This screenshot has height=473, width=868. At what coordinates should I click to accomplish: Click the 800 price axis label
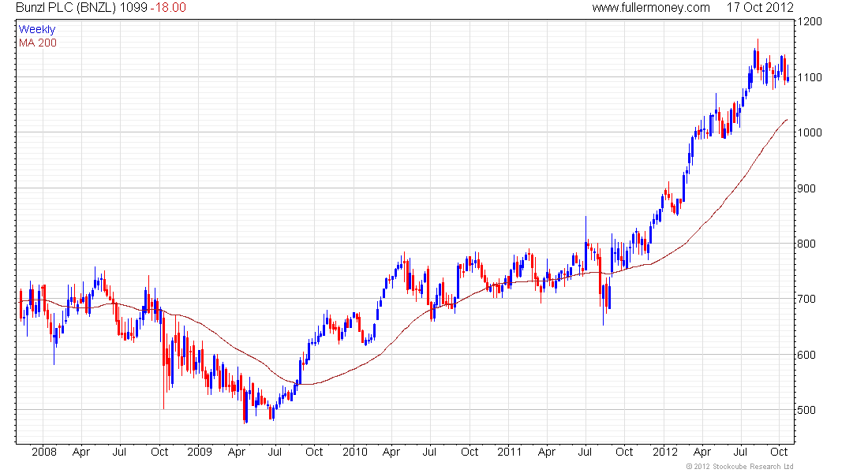point(806,244)
